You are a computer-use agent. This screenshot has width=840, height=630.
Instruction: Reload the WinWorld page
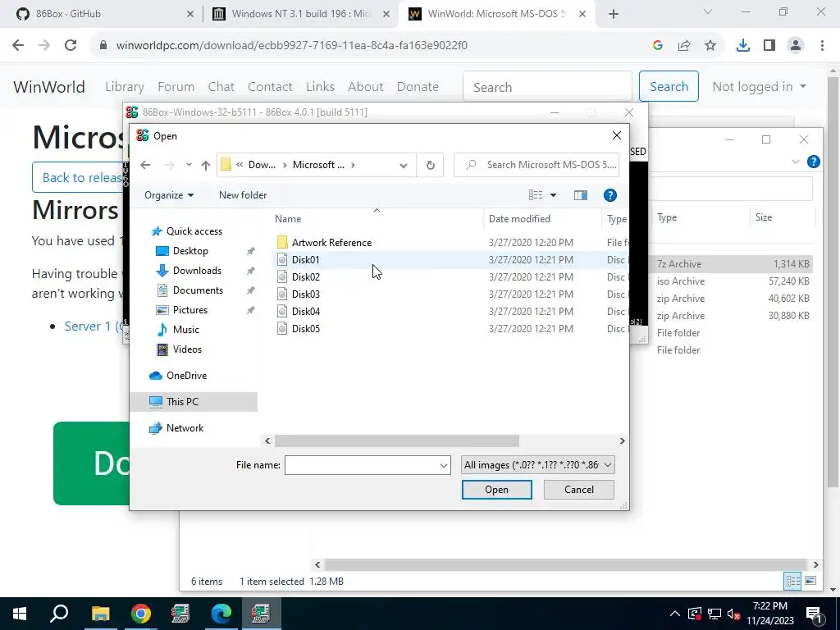tap(71, 46)
